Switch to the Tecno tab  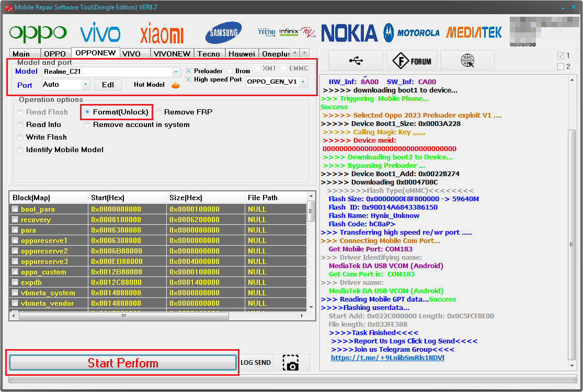click(209, 54)
